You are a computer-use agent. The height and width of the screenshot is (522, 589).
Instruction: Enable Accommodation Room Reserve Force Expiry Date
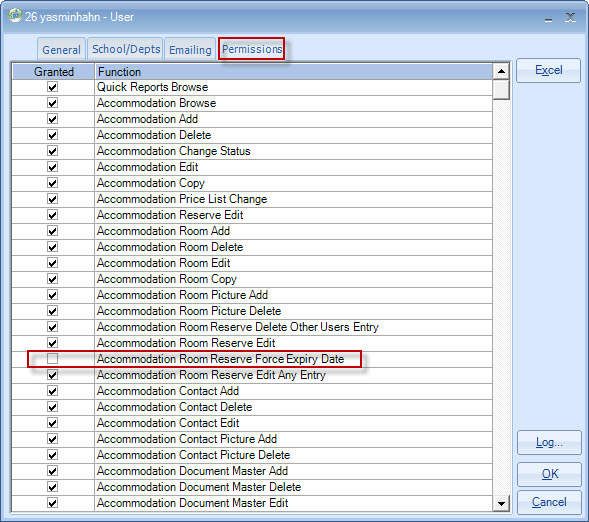click(x=53, y=359)
